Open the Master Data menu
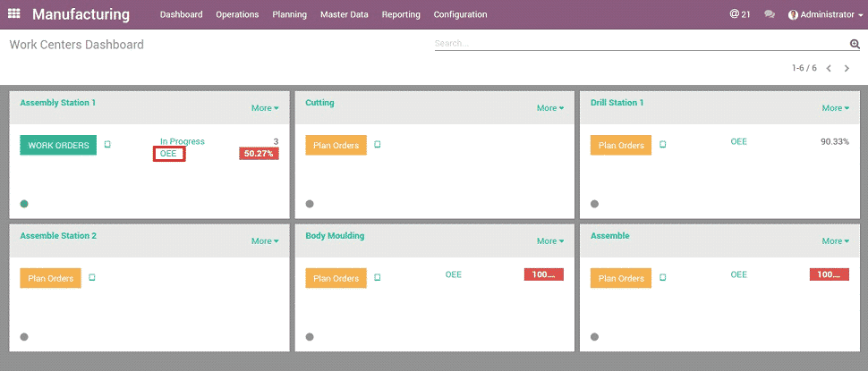The height and width of the screenshot is (371, 868). point(344,14)
